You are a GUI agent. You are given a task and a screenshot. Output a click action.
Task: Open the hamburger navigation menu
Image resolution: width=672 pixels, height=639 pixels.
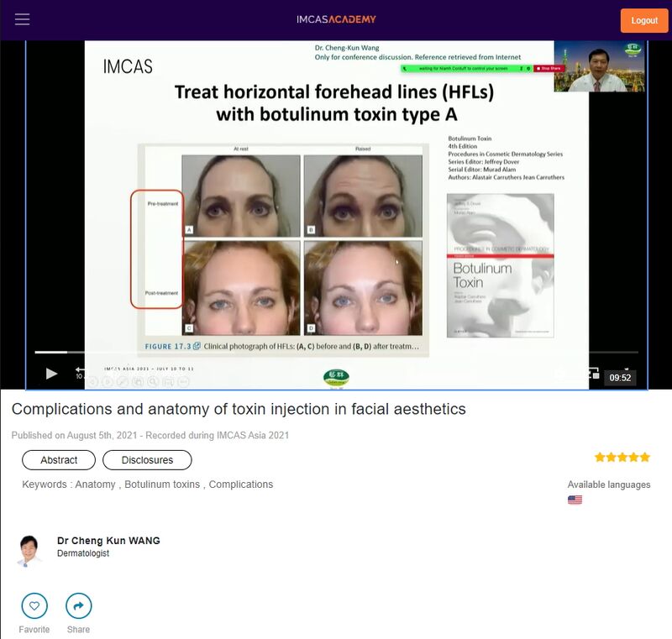pyautogui.click(x=22, y=19)
